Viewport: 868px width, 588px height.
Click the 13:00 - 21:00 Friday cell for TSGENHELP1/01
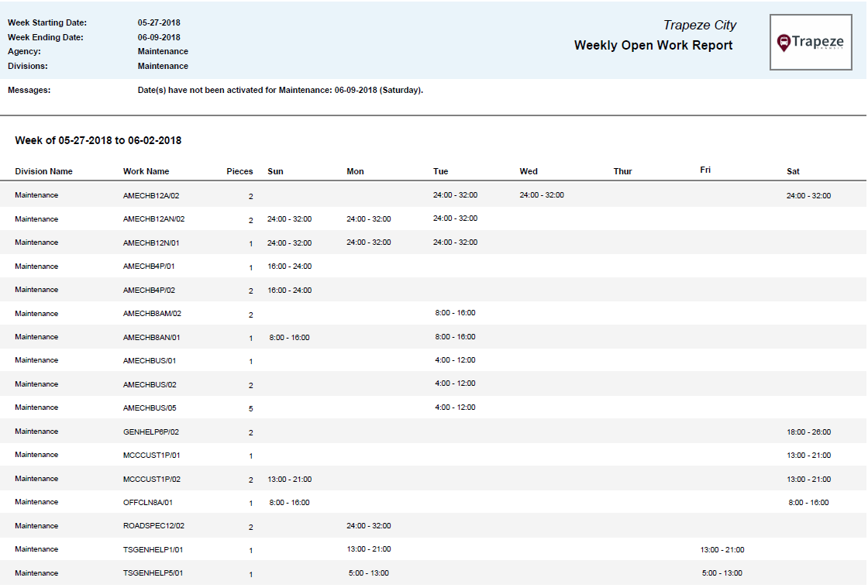tap(722, 549)
